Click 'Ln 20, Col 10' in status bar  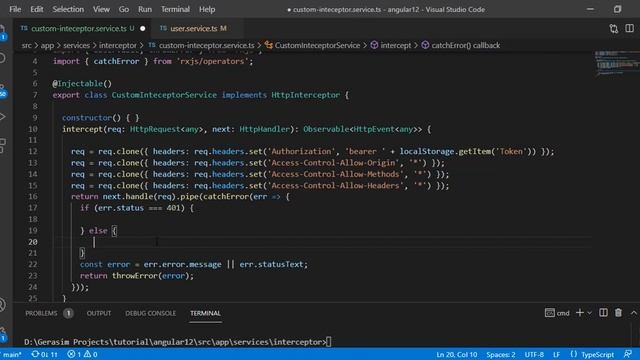pos(456,354)
